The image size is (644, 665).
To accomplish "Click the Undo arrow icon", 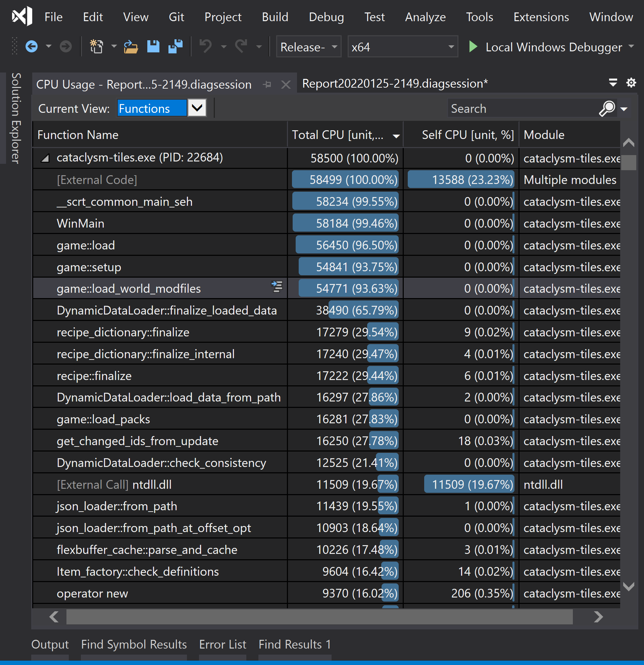I will coord(206,46).
